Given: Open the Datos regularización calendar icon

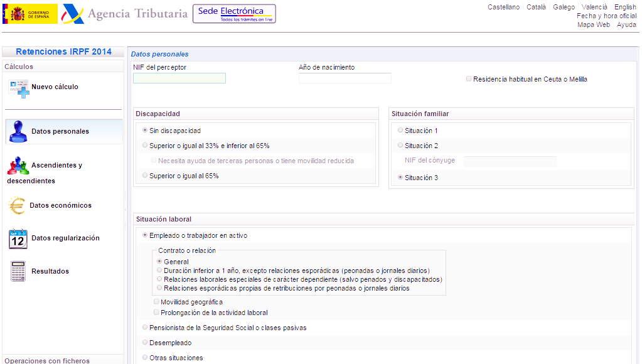Looking at the screenshot, I should point(18,238).
